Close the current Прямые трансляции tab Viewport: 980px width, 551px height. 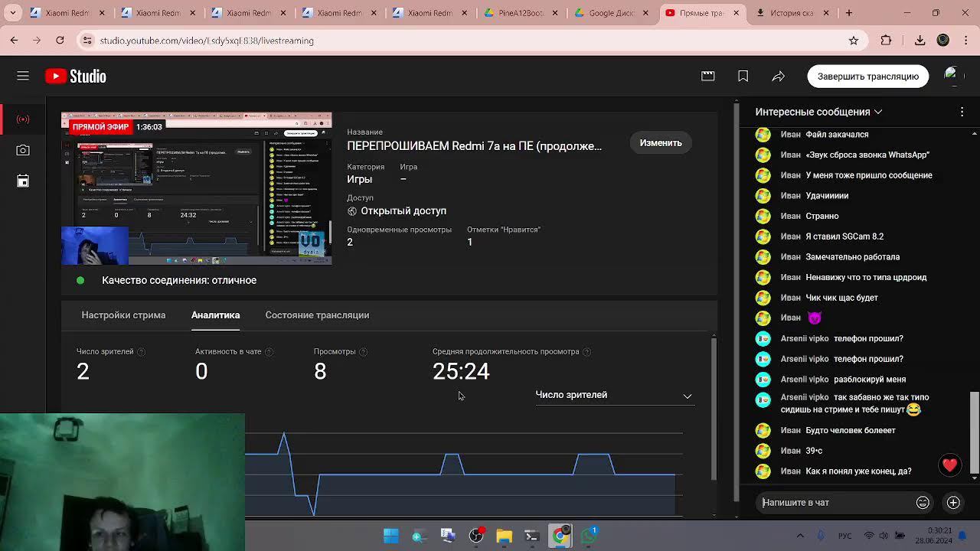pos(737,13)
